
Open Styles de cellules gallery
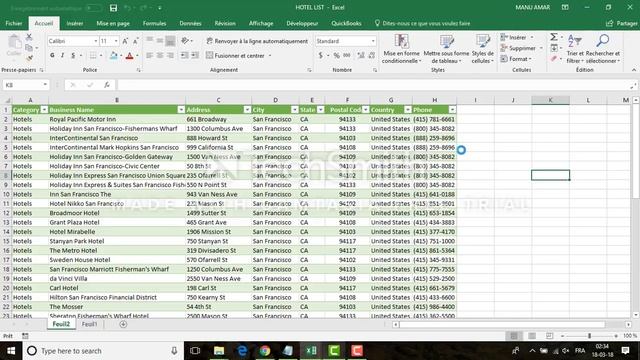(482, 49)
